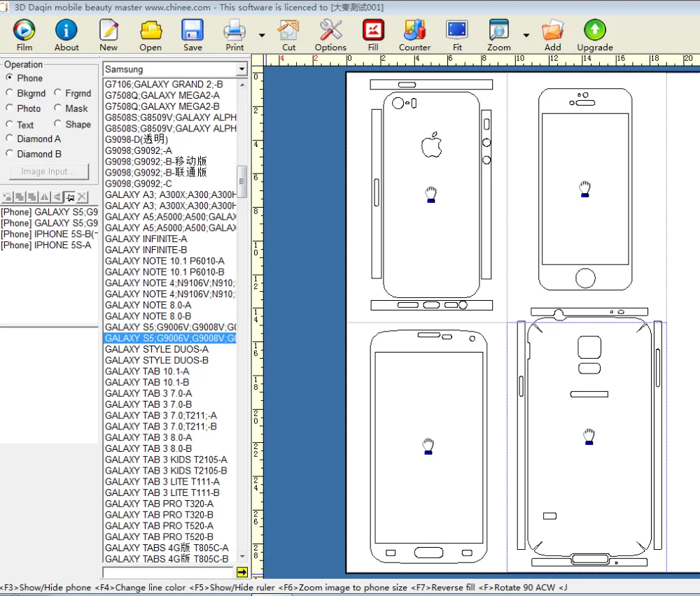Select GALAXY NOTE 8.0-A in model list
Viewport: 700px width, 596px height.
point(148,305)
